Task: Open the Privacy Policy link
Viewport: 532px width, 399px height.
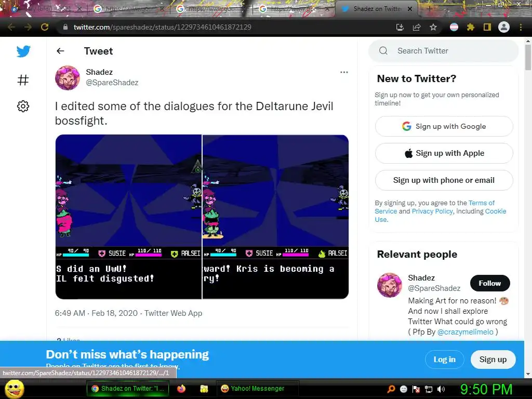Action: point(432,211)
